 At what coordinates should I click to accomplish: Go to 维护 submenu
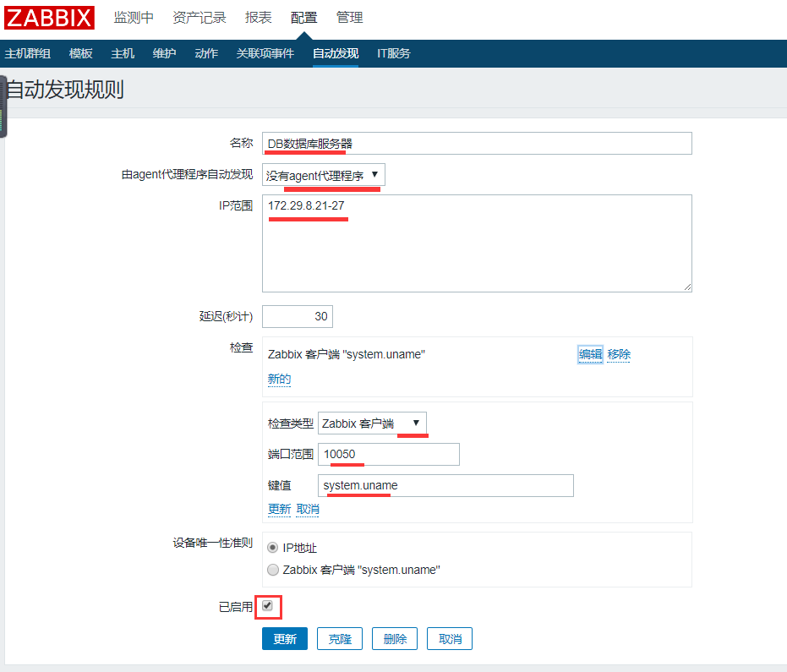pos(164,53)
